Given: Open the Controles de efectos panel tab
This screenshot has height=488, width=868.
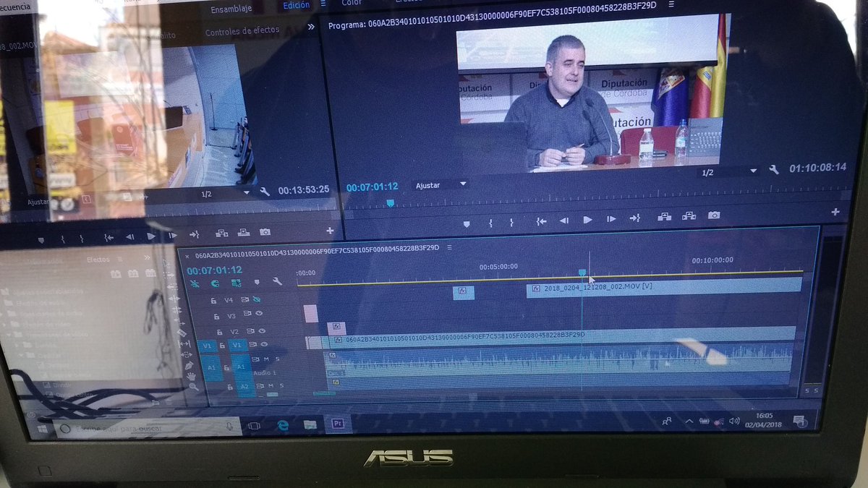Looking at the screenshot, I should (x=242, y=32).
